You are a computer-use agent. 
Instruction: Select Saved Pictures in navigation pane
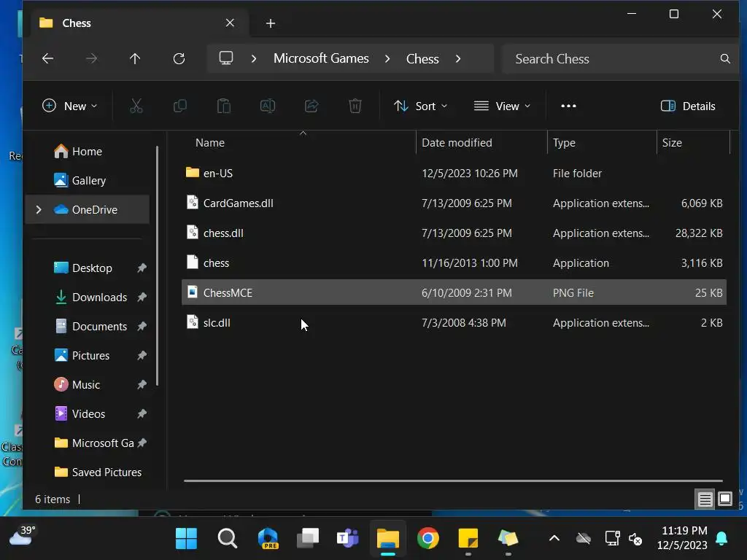tap(87, 472)
